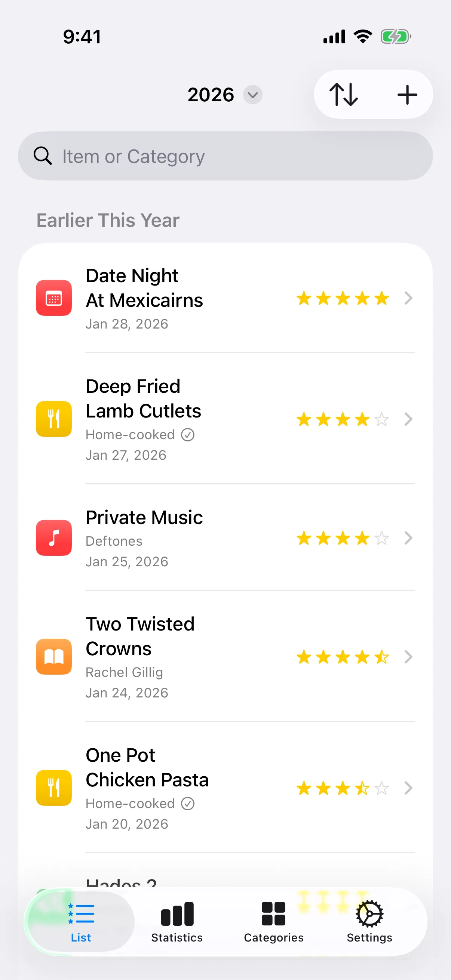451x980 pixels.
Task: Tap fork and knife icon for Chicken Pasta
Action: pos(53,788)
